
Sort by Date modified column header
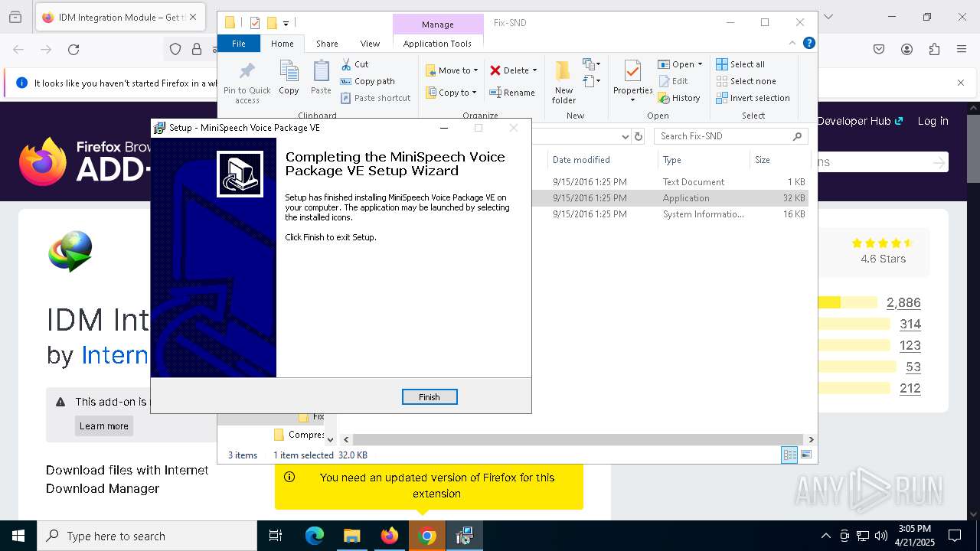[x=602, y=160]
